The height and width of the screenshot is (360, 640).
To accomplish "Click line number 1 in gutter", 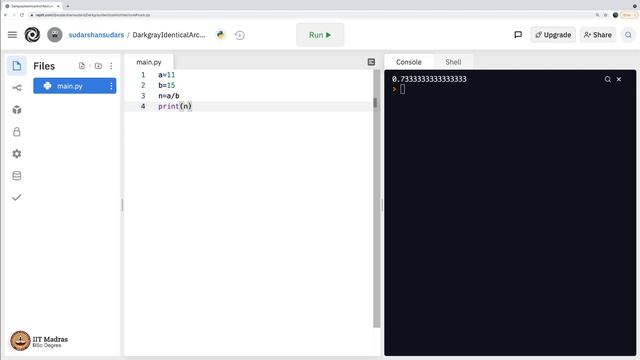I will 143,75.
